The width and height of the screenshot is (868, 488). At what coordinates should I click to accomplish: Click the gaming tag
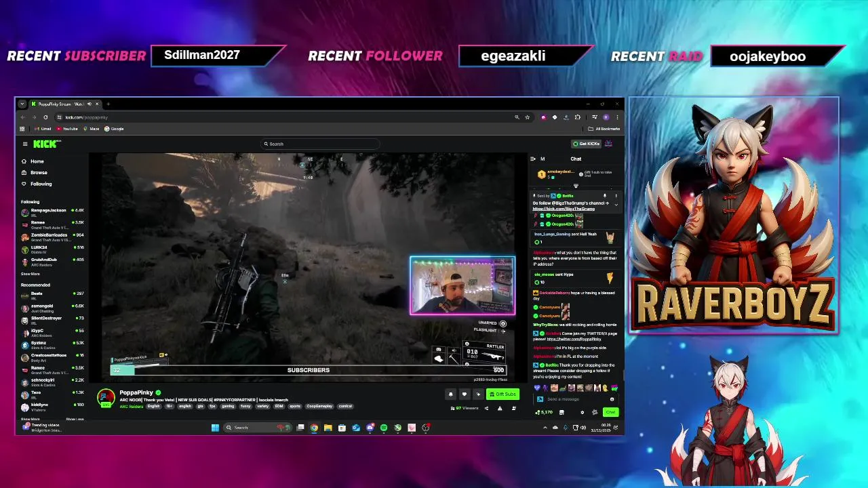pos(228,406)
